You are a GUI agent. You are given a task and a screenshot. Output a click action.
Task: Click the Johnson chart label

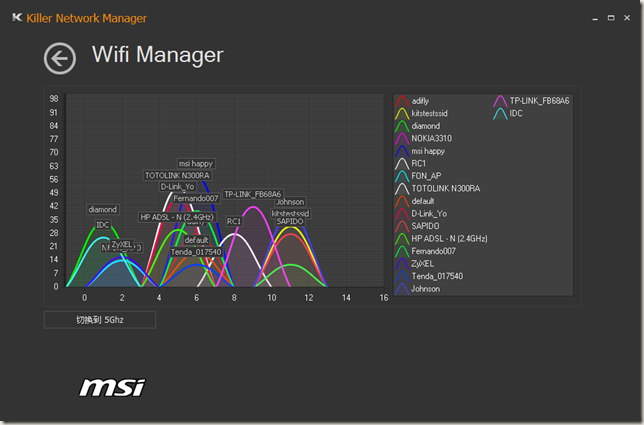tap(290, 202)
